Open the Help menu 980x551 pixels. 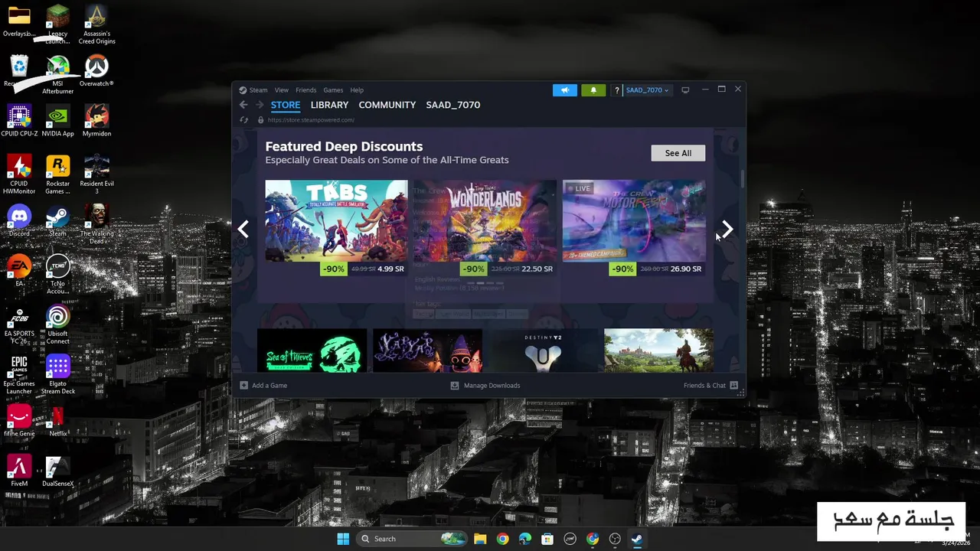point(357,90)
